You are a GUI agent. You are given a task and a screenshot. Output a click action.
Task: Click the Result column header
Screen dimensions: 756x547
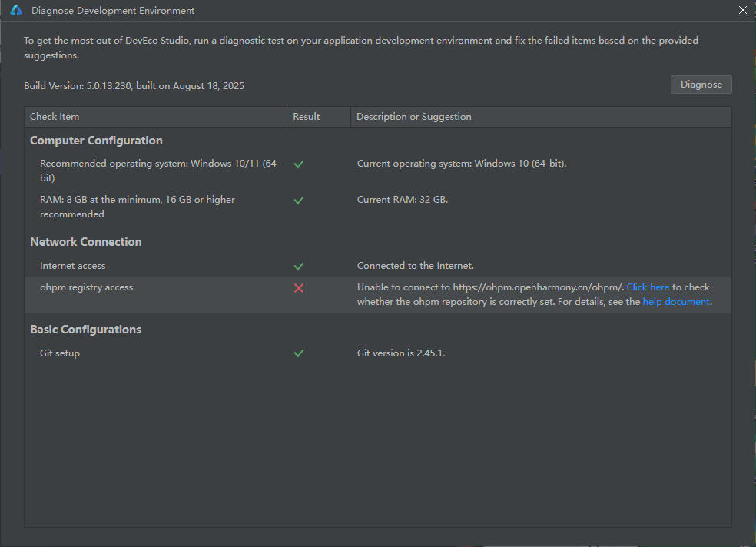(307, 117)
